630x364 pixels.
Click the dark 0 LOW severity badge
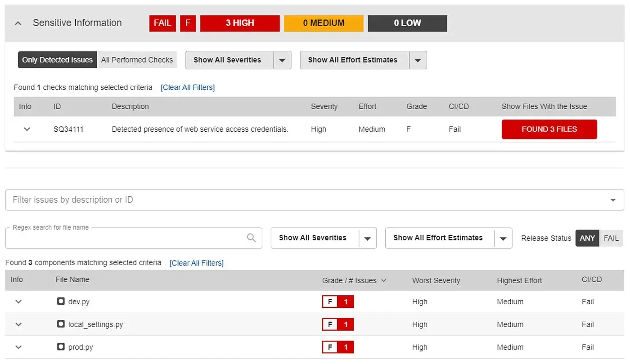(x=407, y=23)
